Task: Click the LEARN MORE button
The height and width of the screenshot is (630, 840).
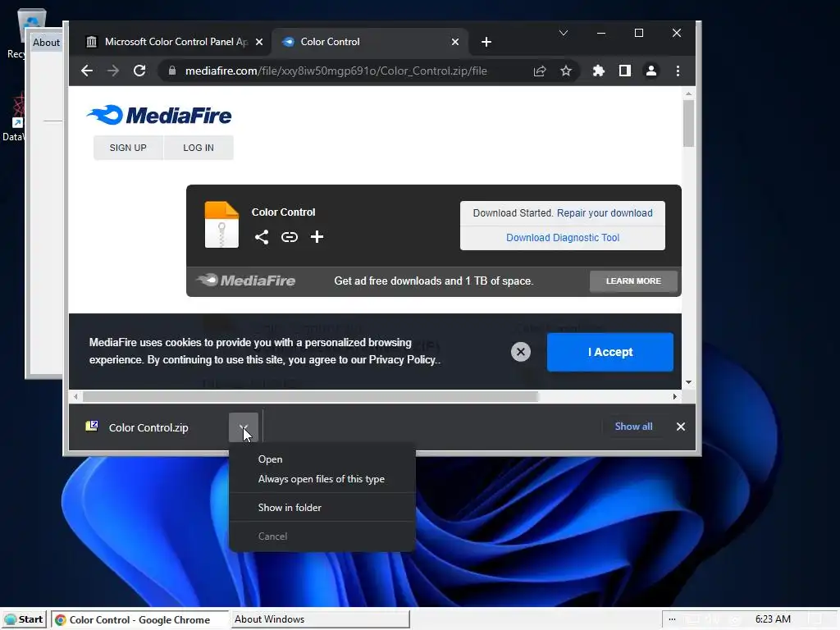Action: (633, 281)
